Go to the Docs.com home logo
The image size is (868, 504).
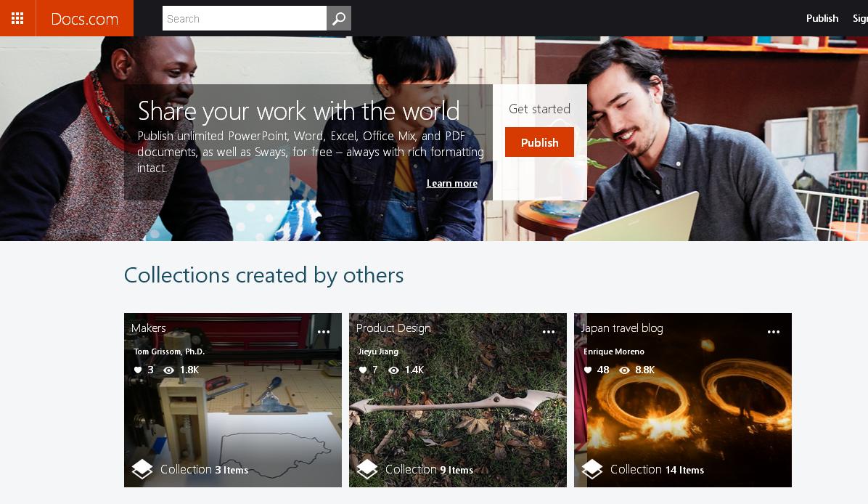[85, 18]
